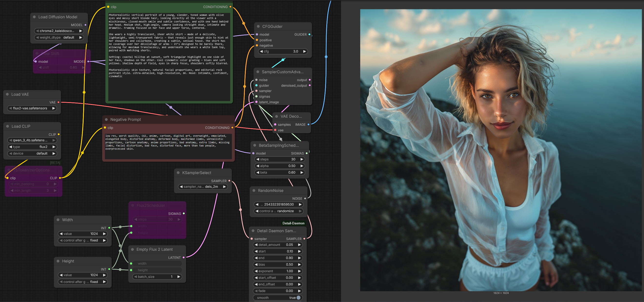Collapse the Load Diffusion Model node

34,17
